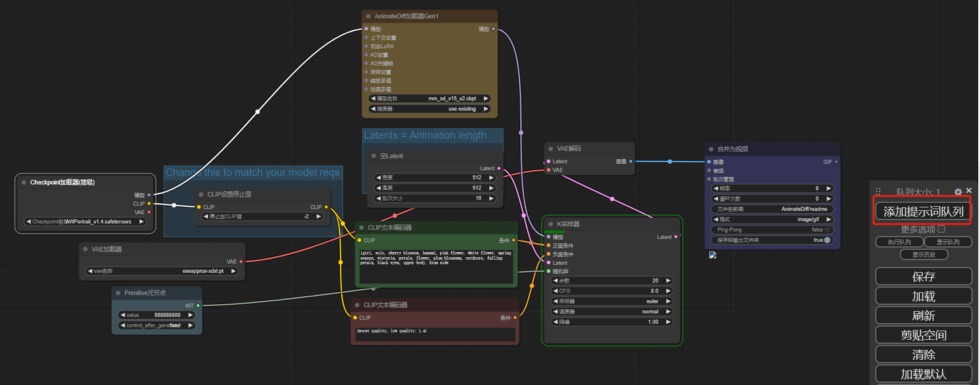The height and width of the screenshot is (385, 980).
Task: Increase 步数 with right arrow
Action: 668,281
